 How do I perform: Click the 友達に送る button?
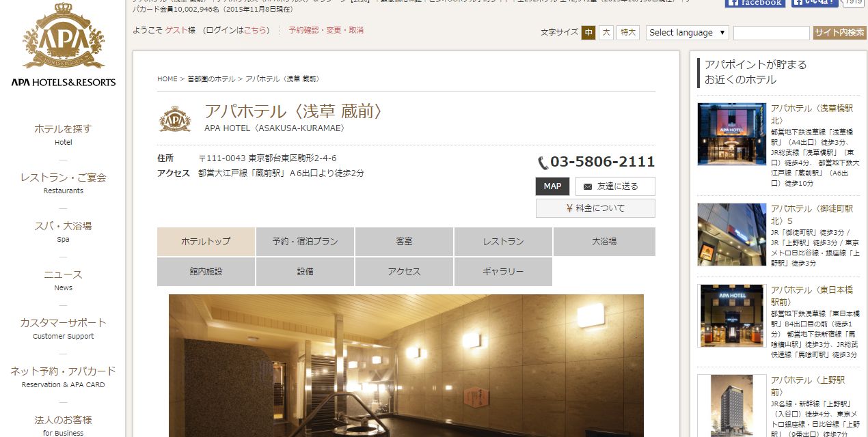pos(615,186)
